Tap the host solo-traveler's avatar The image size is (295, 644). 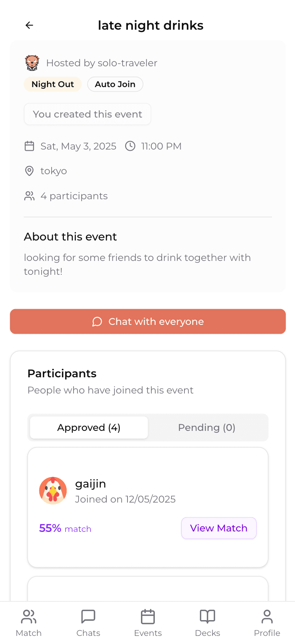click(x=32, y=62)
